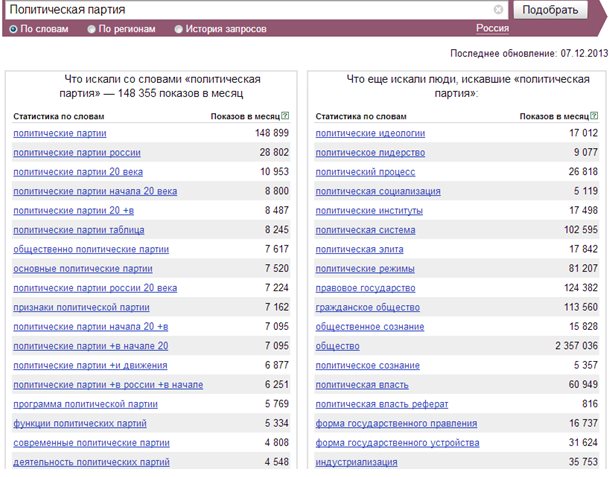
Task: Open link 'политические партии 20 века'
Action: (x=78, y=172)
